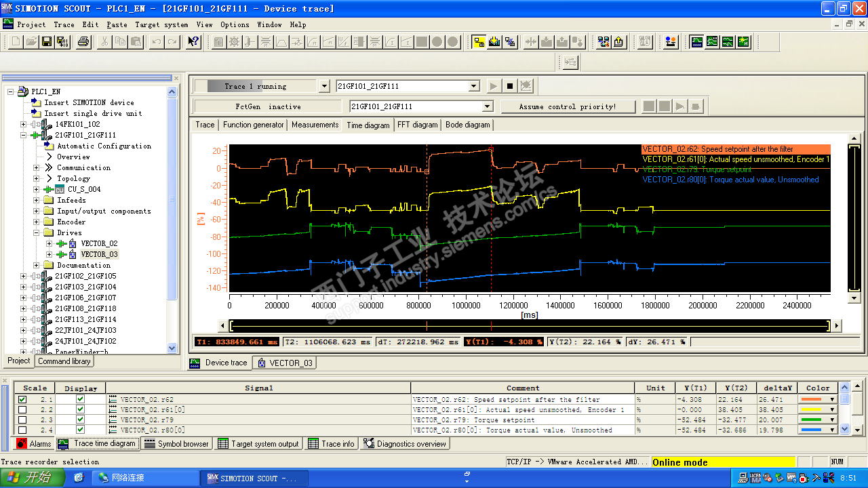Click the VECTOR_03 drive icon in tree
The image size is (868, 488).
[x=71, y=254]
